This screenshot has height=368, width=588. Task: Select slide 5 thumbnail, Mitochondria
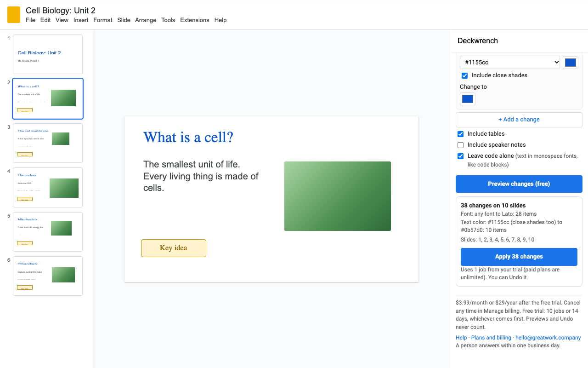[x=48, y=232]
